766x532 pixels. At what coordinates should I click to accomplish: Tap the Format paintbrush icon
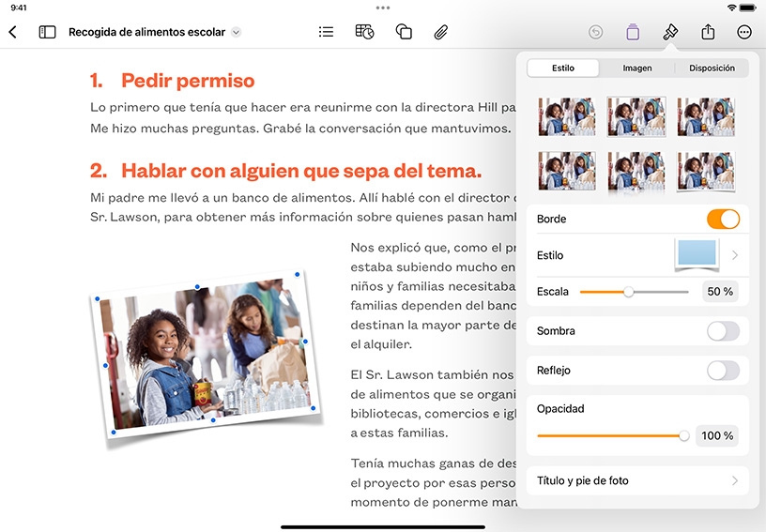670,32
